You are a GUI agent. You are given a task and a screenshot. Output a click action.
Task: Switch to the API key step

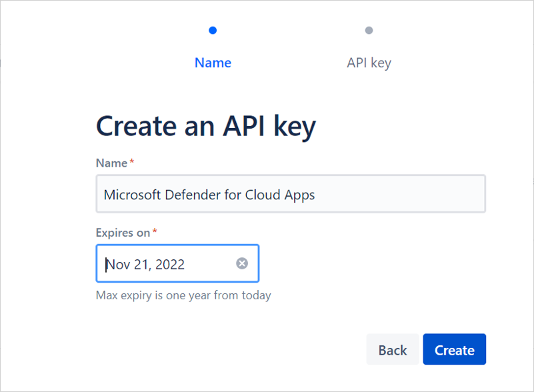point(369,62)
